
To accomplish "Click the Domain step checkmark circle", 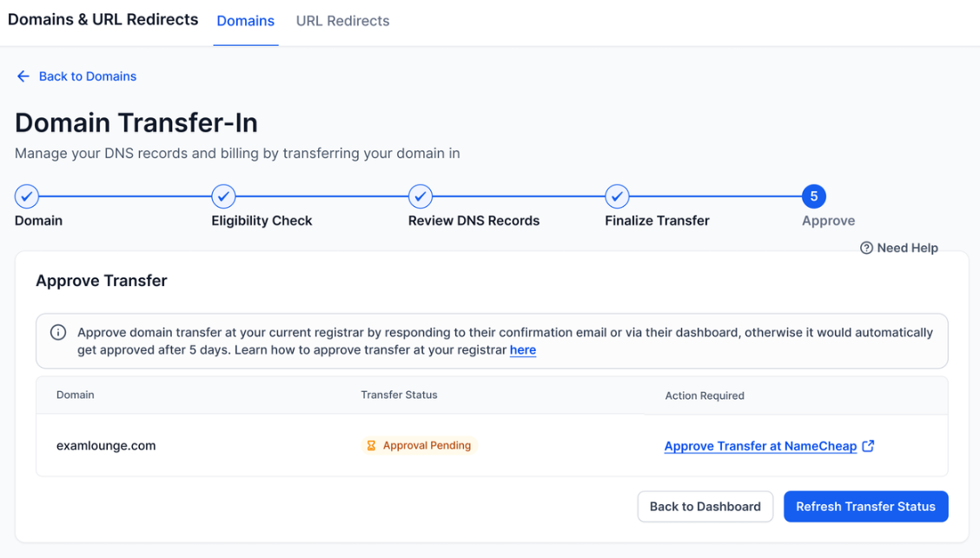I will pos(27,196).
